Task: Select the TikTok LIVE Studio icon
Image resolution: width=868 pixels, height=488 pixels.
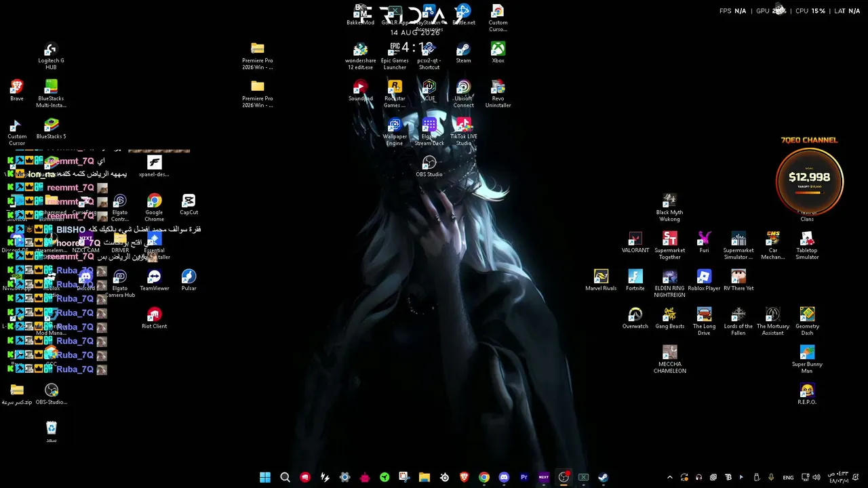Action: click(463, 132)
